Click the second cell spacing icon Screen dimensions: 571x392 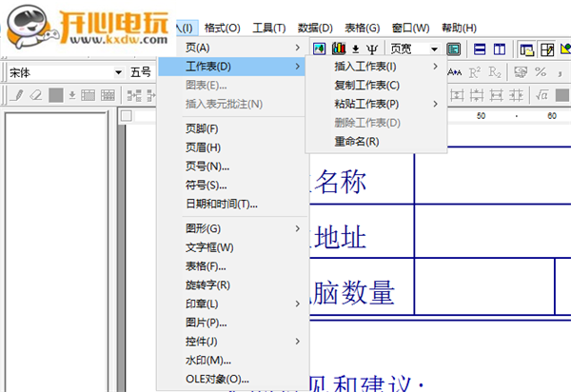coord(477,95)
